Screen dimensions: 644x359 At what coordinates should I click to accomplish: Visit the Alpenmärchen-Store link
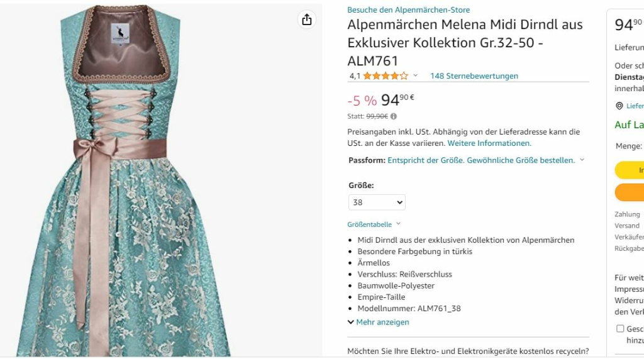(x=408, y=10)
